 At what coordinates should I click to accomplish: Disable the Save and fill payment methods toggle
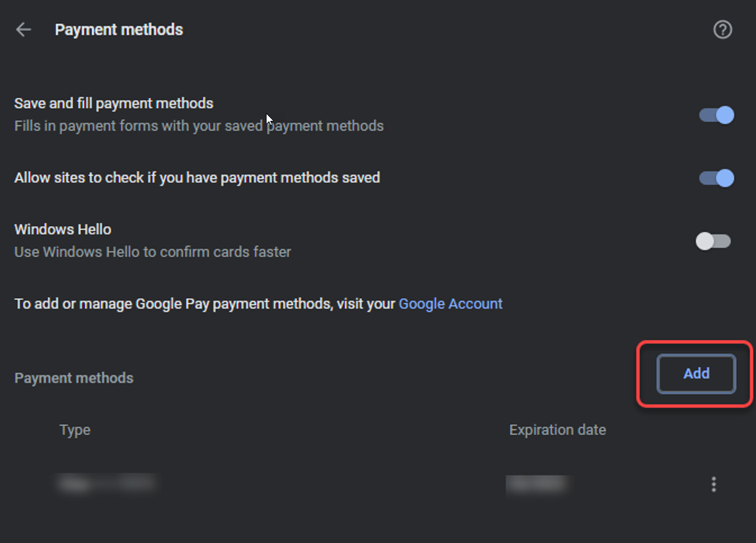pos(717,116)
